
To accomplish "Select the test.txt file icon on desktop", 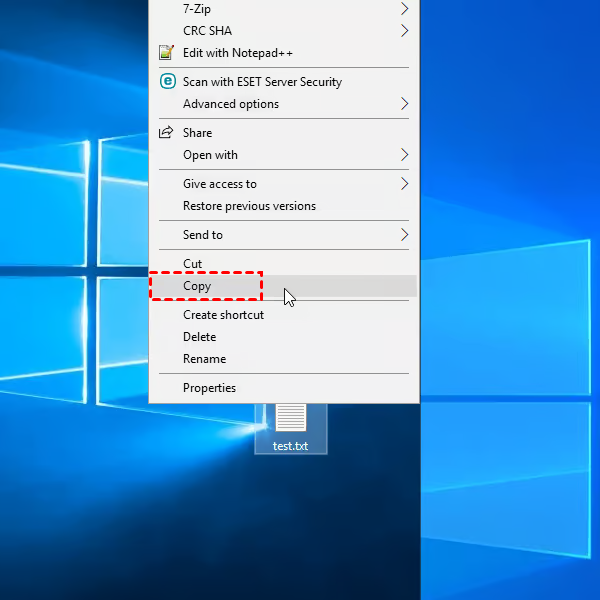I will pyautogui.click(x=290, y=418).
